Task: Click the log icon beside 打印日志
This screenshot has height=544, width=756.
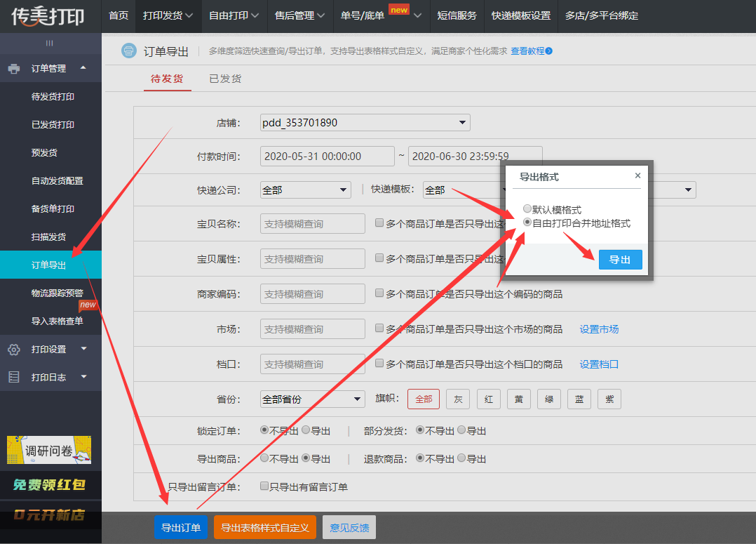Action: [14, 378]
